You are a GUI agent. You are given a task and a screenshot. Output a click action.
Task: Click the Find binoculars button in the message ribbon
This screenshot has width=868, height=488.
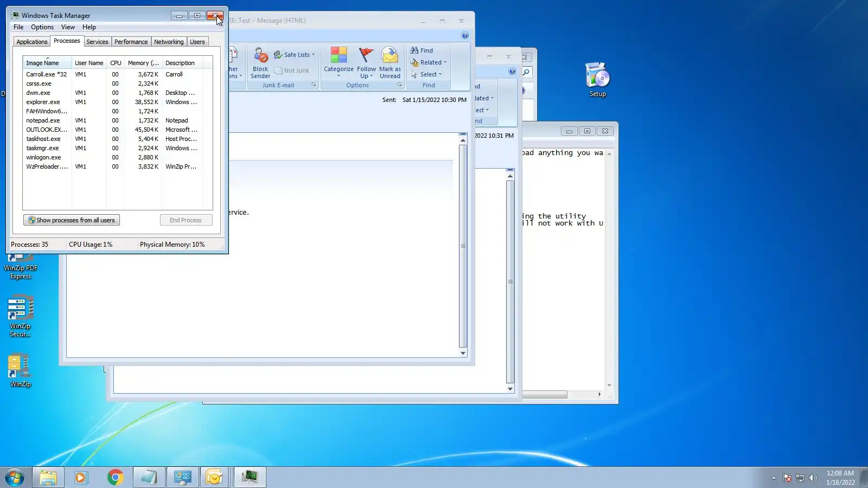(x=422, y=50)
